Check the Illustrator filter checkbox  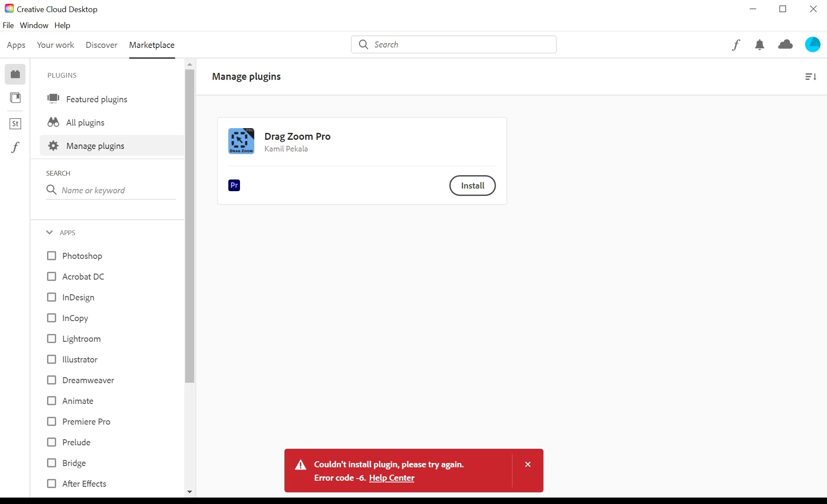(x=51, y=359)
